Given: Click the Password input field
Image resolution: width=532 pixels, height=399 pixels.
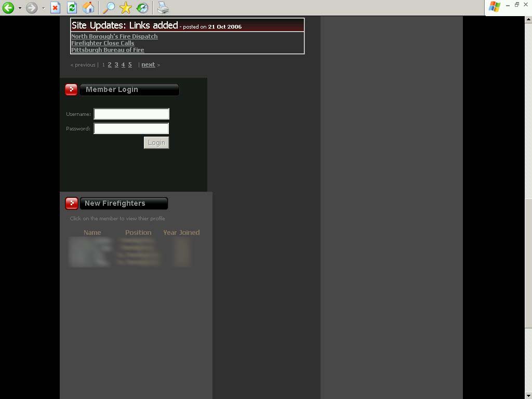Looking at the screenshot, I should (x=131, y=128).
